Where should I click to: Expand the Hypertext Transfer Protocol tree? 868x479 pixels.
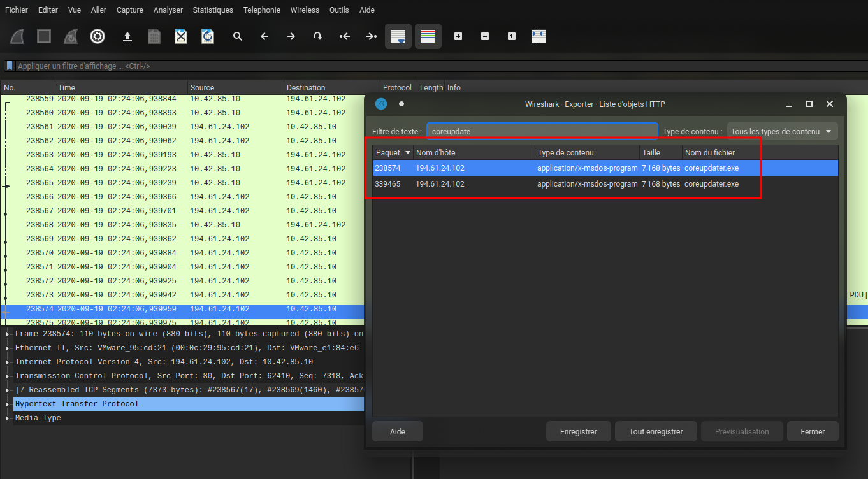click(8, 404)
